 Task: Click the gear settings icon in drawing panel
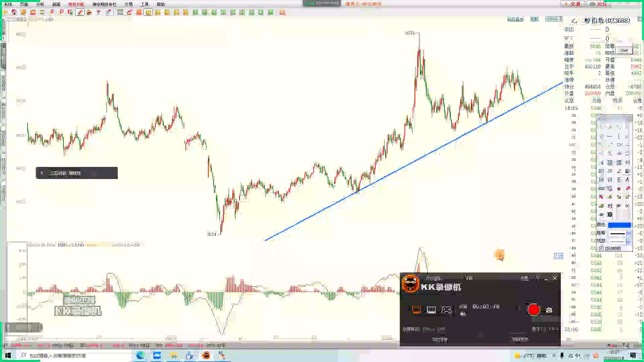(610, 215)
